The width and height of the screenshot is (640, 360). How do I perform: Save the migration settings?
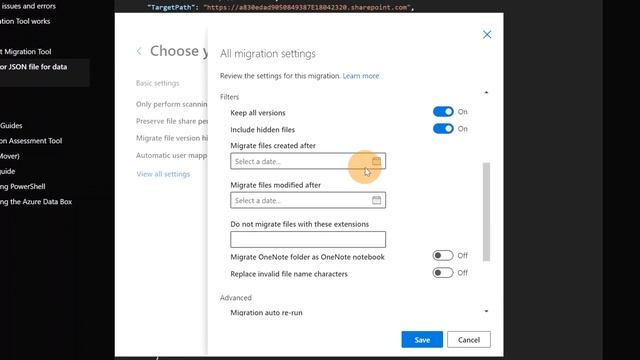point(422,340)
